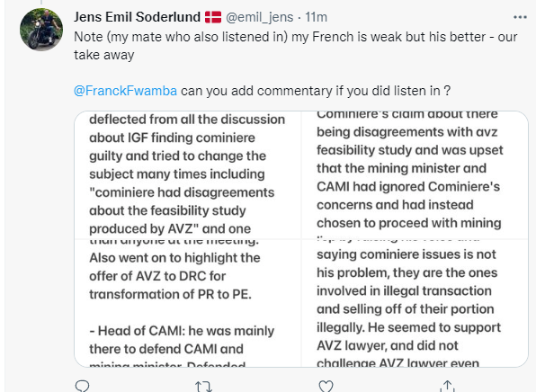The height and width of the screenshot is (392, 536).
Task: Open image saying cominiere issues not his problem
Action: (x=415, y=303)
